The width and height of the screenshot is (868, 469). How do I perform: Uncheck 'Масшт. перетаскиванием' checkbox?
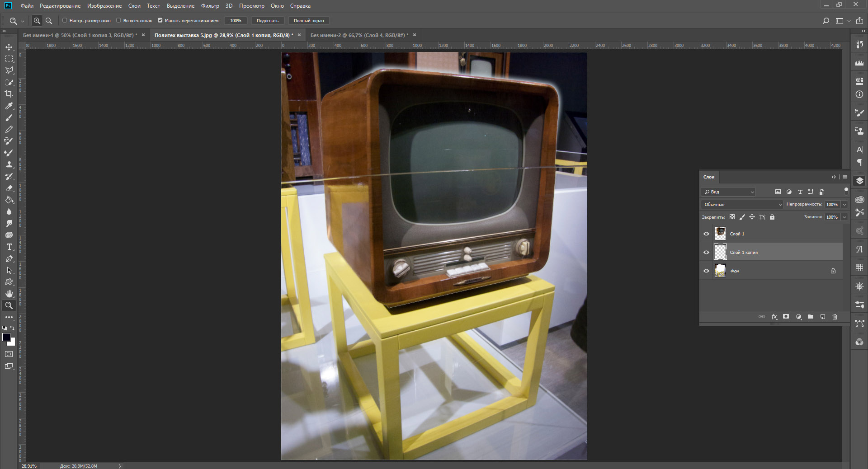click(x=160, y=20)
